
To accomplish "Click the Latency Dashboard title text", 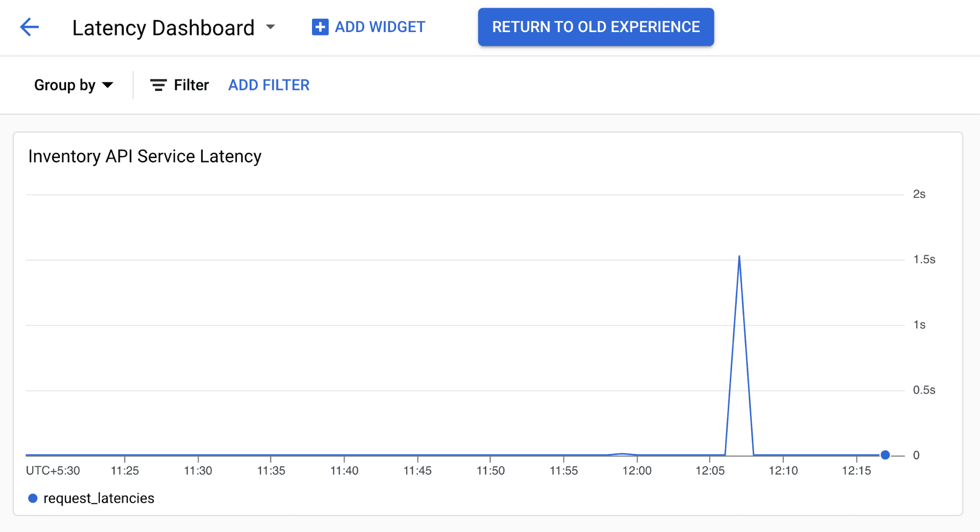I will (163, 28).
